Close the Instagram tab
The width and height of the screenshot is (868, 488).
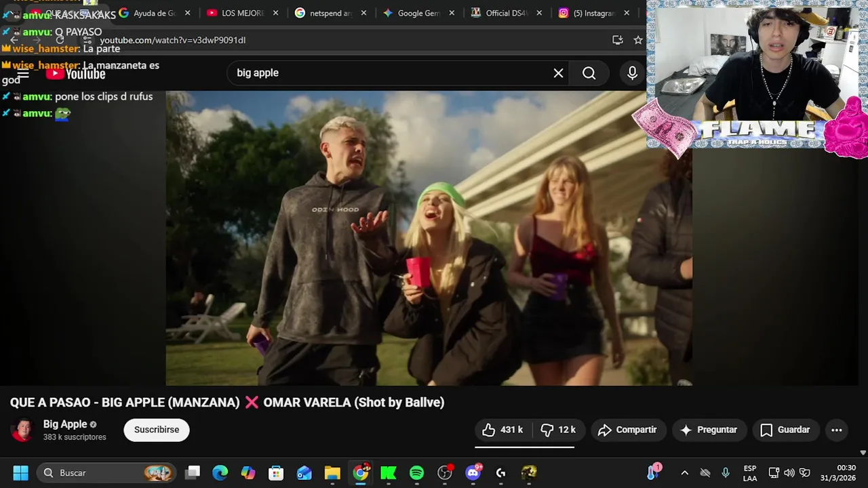pos(627,13)
